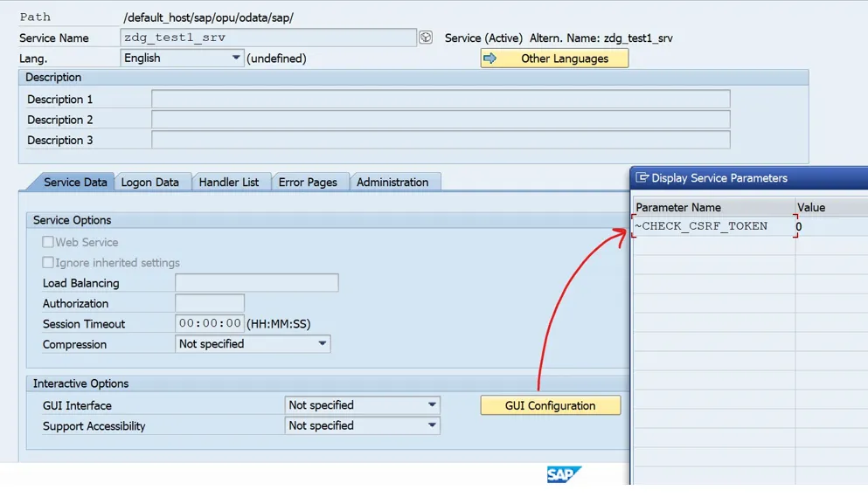This screenshot has width=868, height=497.
Task: Click the Session Timeout field
Action: click(x=210, y=323)
